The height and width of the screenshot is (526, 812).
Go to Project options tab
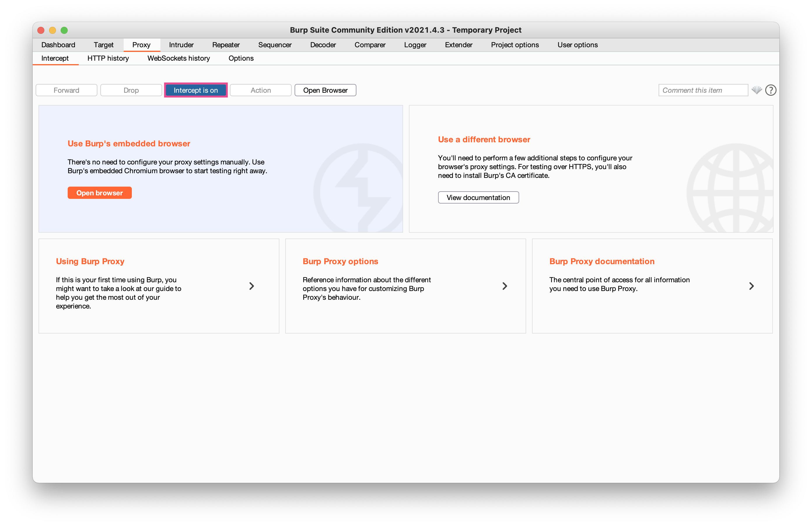click(515, 45)
